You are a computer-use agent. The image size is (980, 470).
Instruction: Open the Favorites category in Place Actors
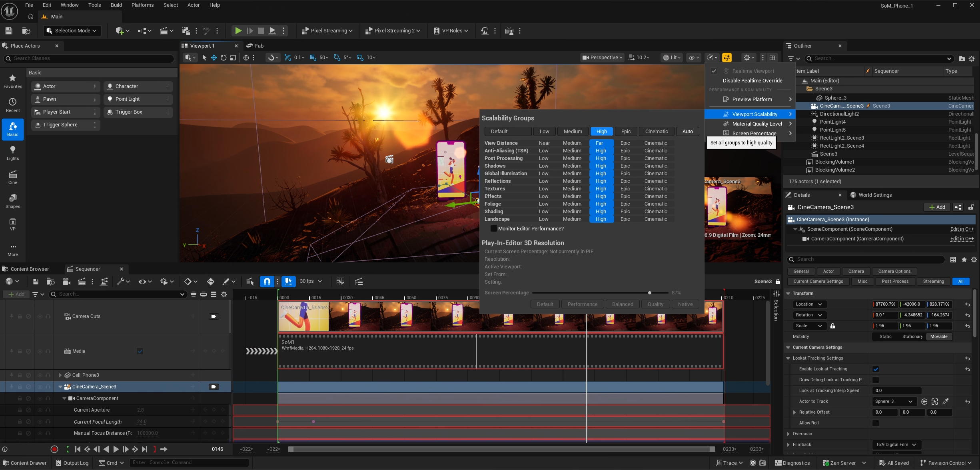point(13,81)
